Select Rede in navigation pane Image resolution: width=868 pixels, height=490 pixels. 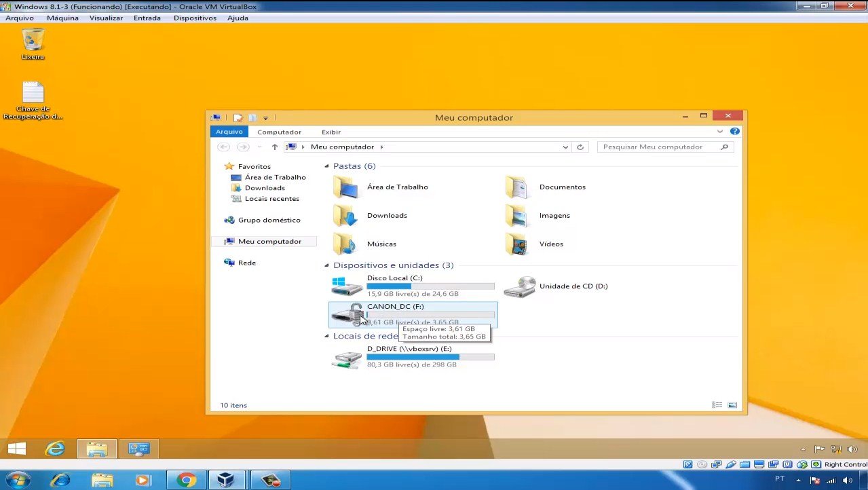click(x=240, y=263)
